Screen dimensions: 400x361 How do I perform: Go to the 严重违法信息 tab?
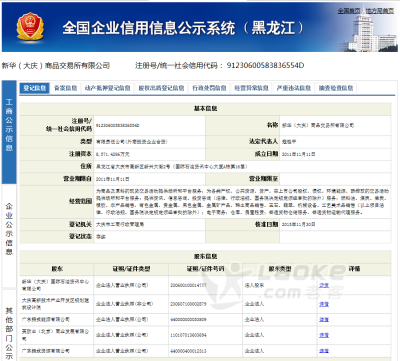tap(294, 88)
